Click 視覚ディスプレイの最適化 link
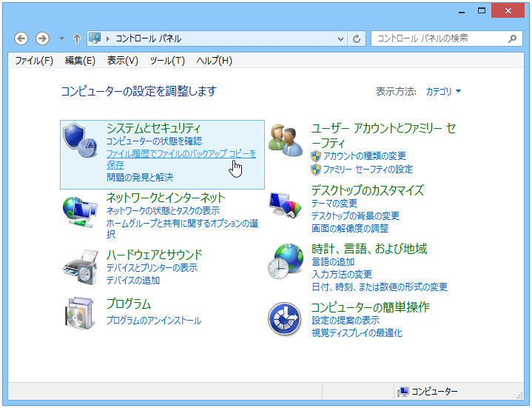Screen dimensions: 532x408 [357, 333]
